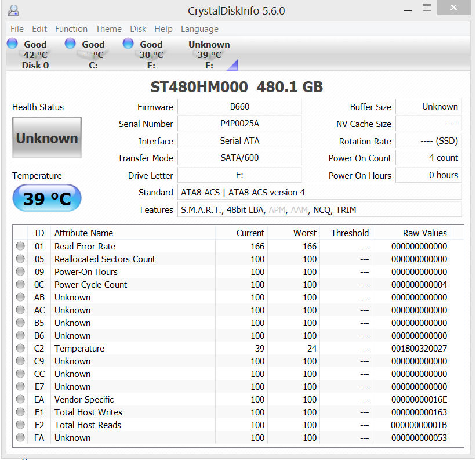Click the 39 °C temperature indicator

click(x=47, y=199)
